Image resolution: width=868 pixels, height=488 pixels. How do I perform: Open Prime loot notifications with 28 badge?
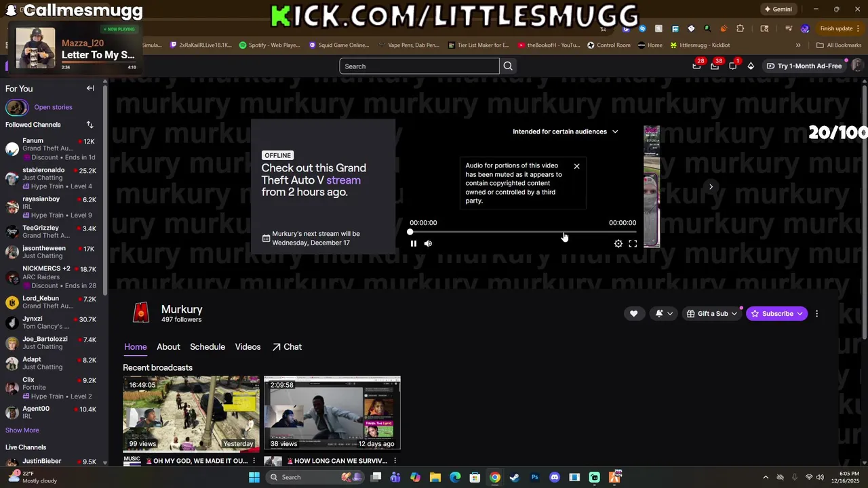coord(697,66)
